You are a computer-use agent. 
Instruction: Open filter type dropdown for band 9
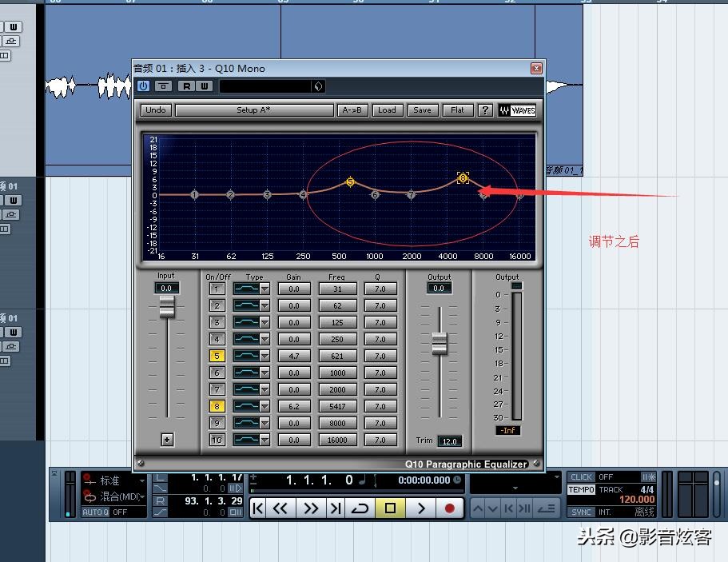[265, 423]
